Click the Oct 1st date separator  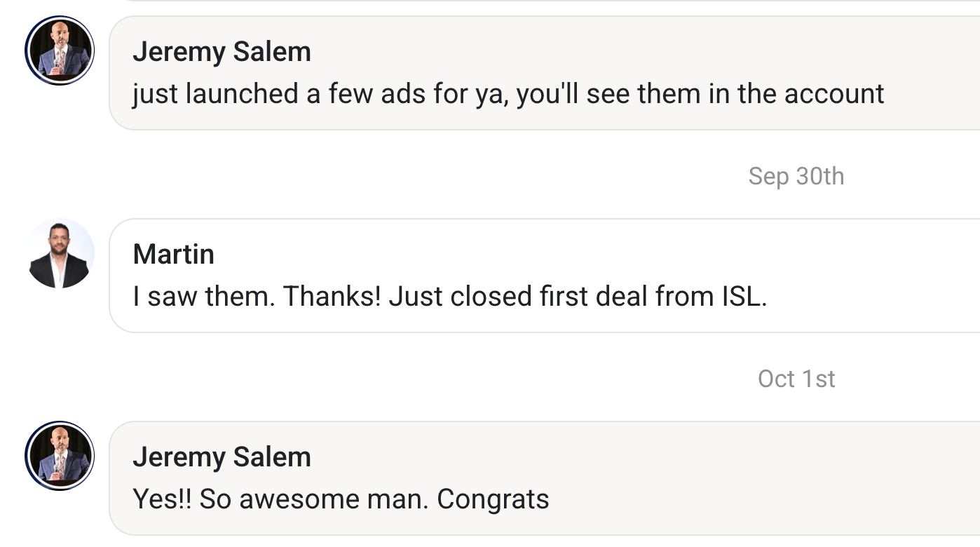coord(796,379)
